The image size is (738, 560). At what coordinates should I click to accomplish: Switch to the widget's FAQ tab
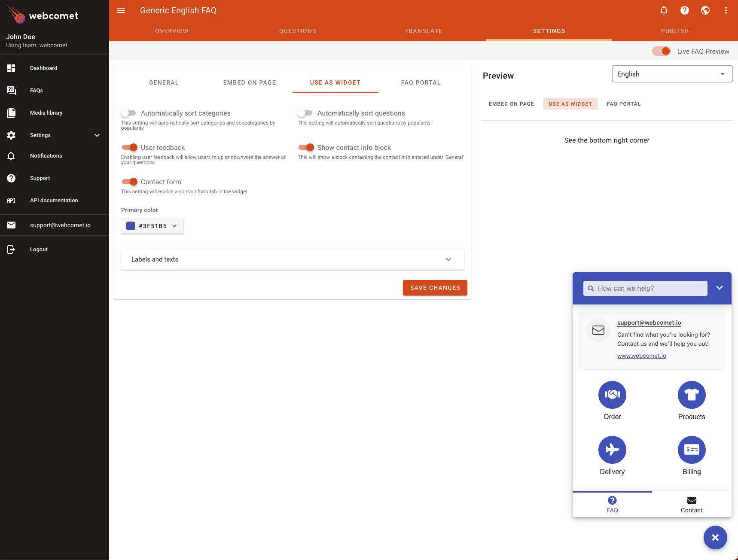(612, 505)
